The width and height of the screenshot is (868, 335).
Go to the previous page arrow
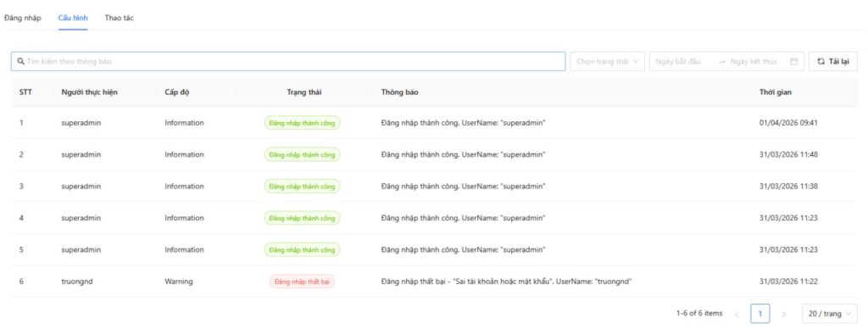coord(737,314)
